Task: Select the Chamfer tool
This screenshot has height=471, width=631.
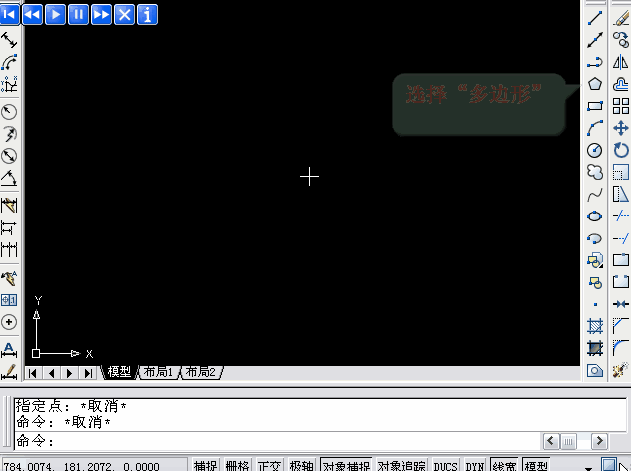Action: [x=621, y=326]
